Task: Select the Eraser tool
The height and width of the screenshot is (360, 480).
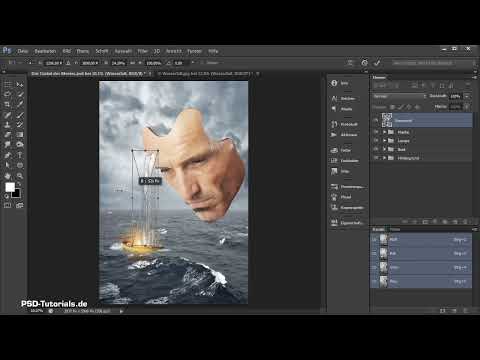Action: tap(7, 135)
